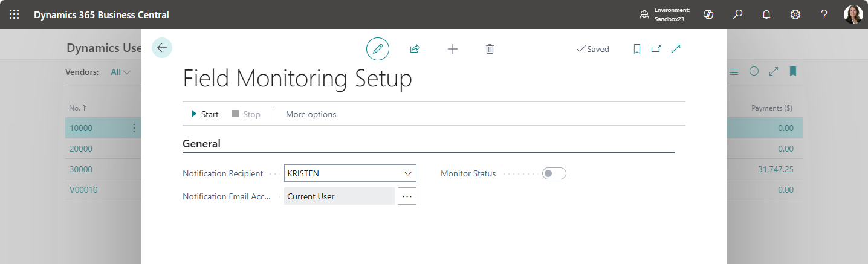The image size is (868, 264).
Task: Open More options menu
Action: pos(311,114)
